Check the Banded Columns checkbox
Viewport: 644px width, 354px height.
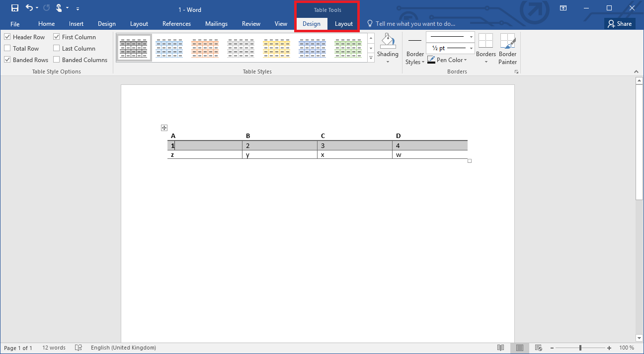pos(57,60)
